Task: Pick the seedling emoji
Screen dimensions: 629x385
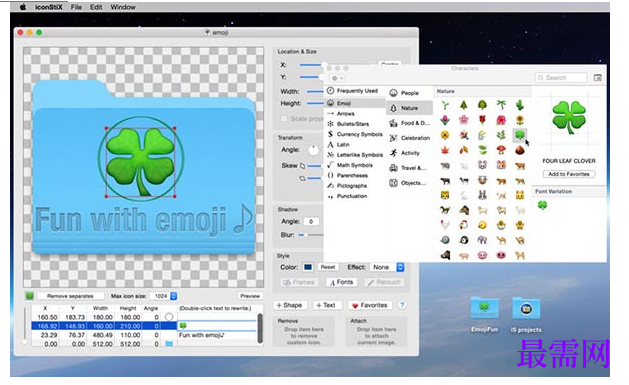Action: click(445, 105)
